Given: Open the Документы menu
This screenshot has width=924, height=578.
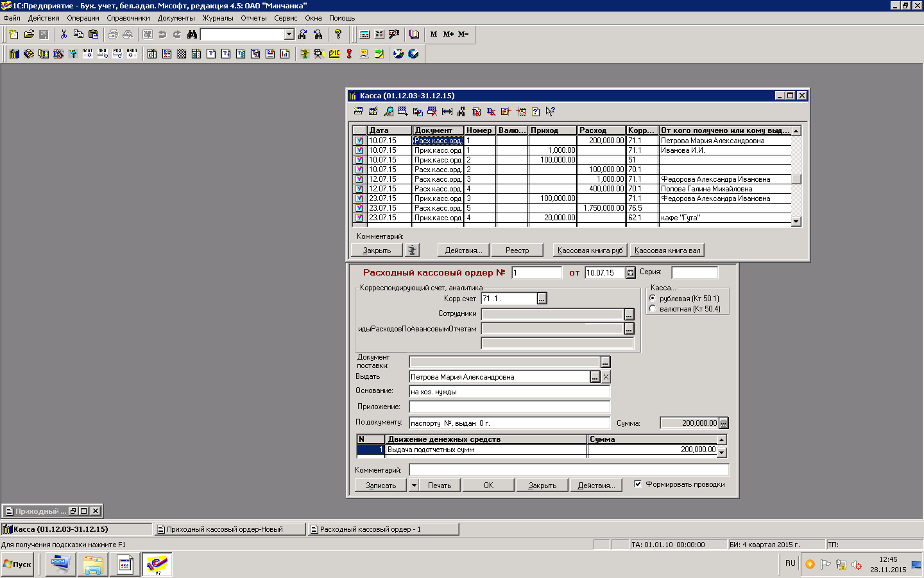Looking at the screenshot, I should pyautogui.click(x=176, y=18).
